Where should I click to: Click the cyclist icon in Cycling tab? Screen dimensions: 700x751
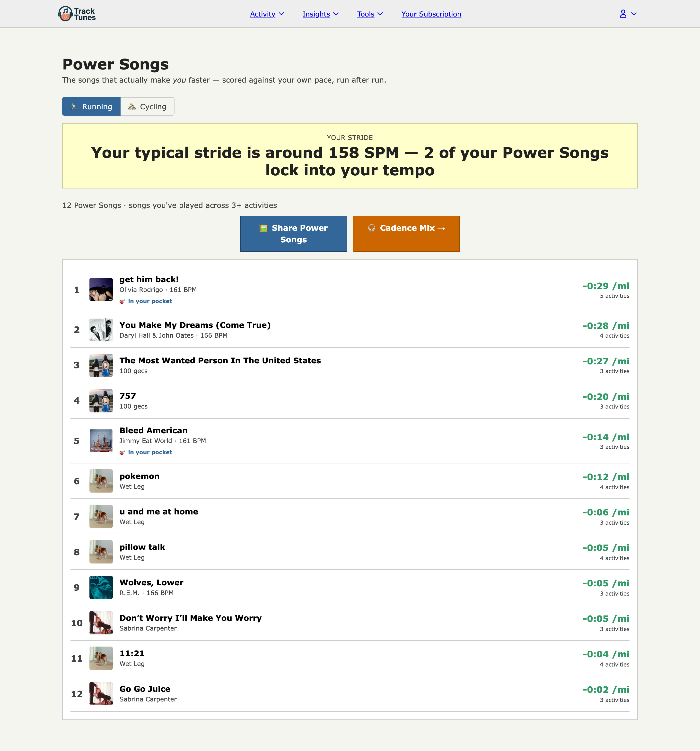132,107
